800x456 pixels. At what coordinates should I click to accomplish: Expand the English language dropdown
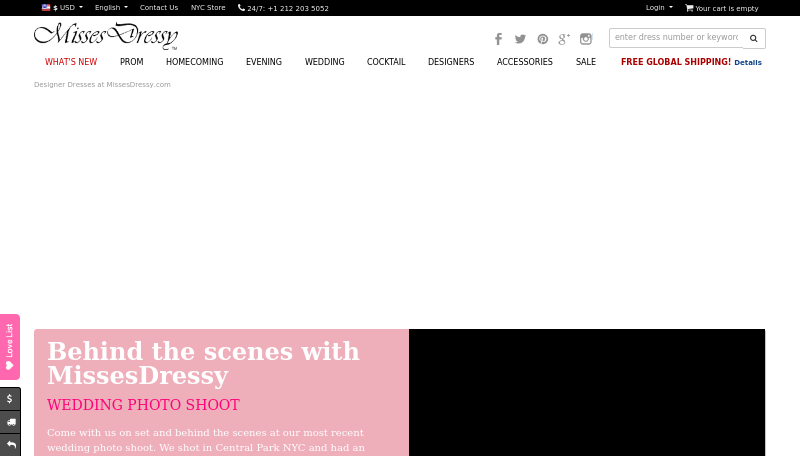tap(111, 8)
